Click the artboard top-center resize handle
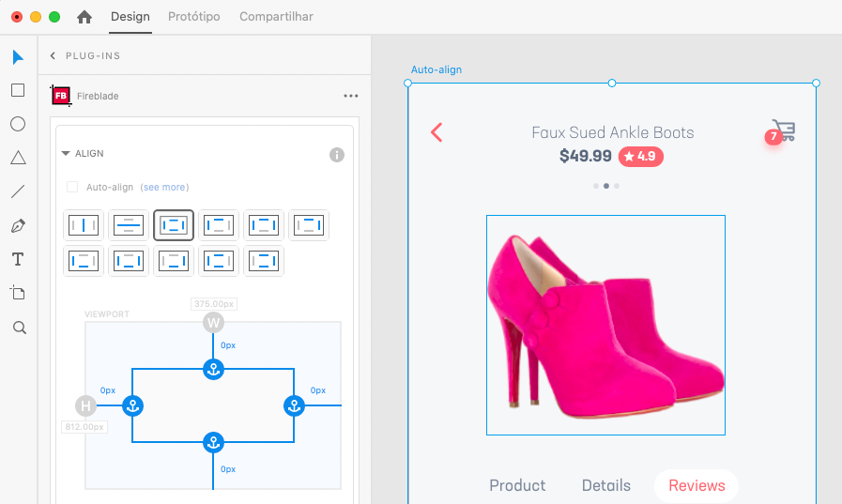Image resolution: width=842 pixels, height=504 pixels. point(612,83)
